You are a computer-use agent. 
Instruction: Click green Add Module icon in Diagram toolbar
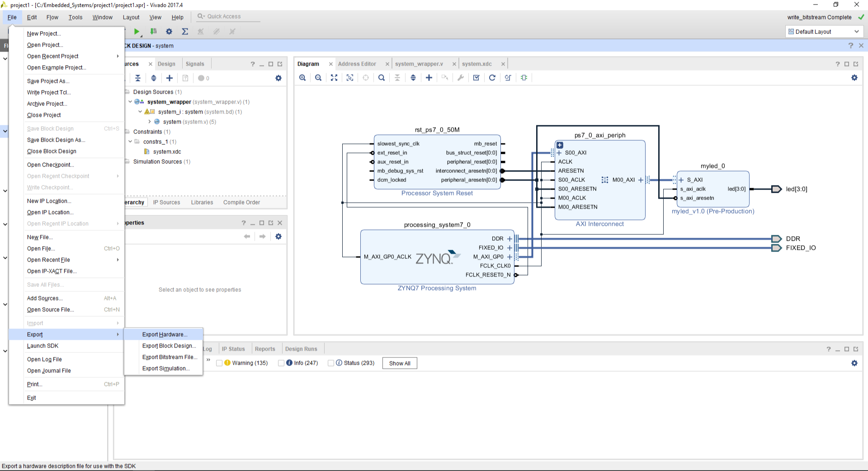(524, 78)
